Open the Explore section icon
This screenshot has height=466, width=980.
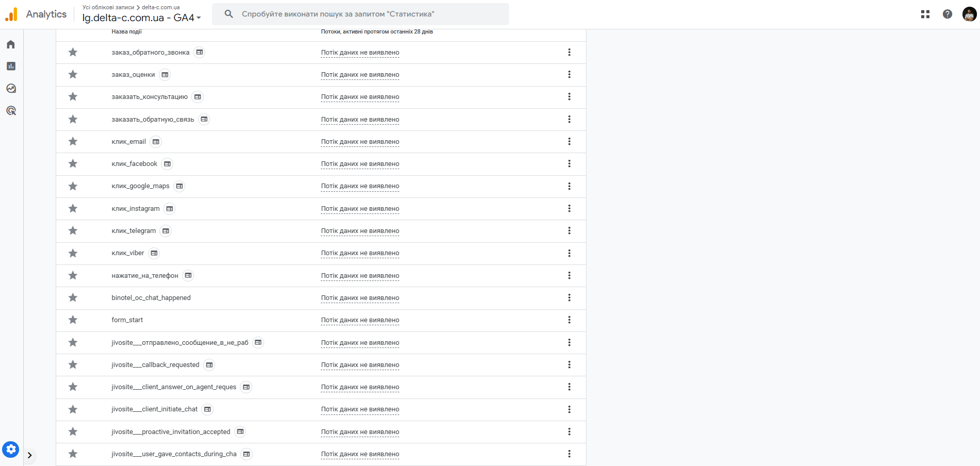(x=11, y=89)
